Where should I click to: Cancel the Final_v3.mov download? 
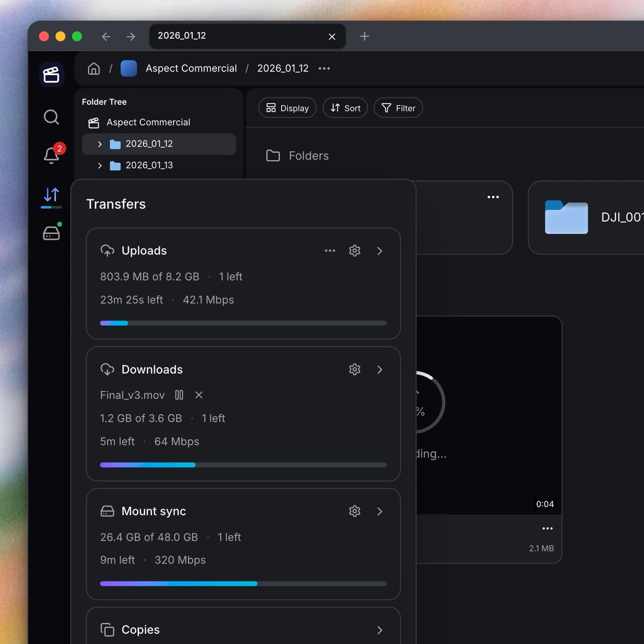pyautogui.click(x=199, y=395)
